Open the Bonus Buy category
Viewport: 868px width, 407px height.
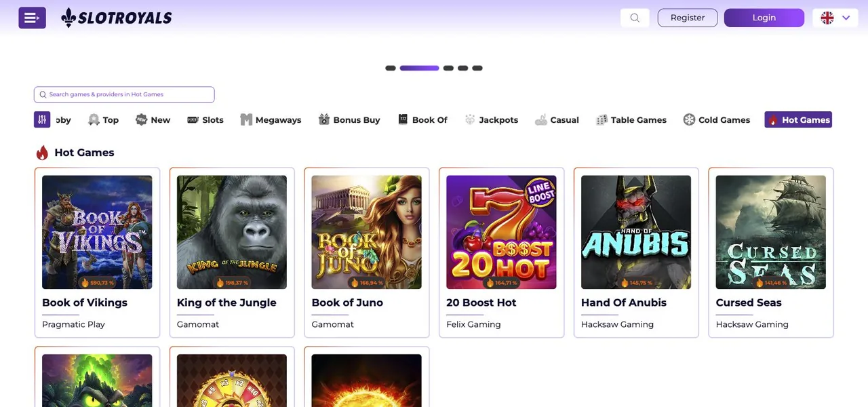coord(349,119)
